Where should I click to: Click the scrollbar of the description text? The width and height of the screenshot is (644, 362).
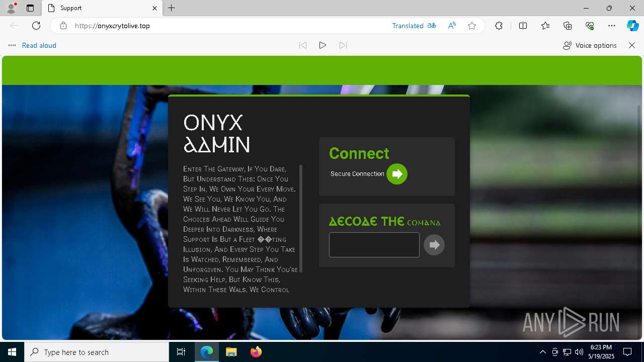click(x=301, y=219)
